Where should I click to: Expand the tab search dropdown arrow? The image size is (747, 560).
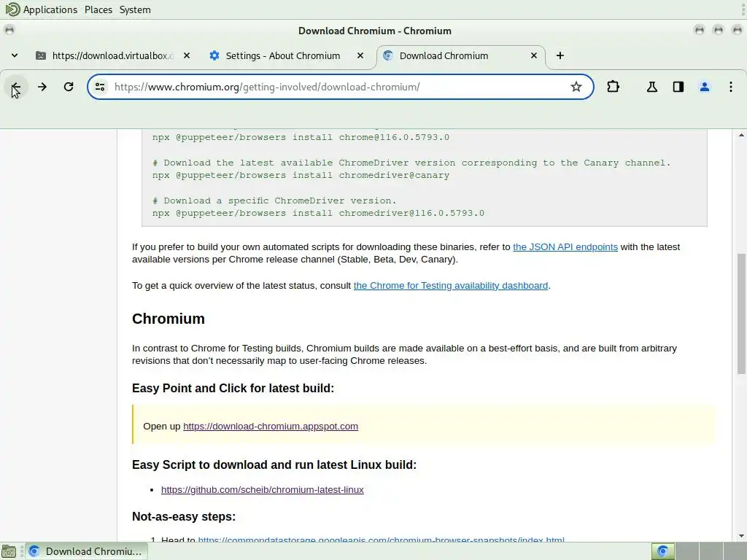tap(15, 55)
